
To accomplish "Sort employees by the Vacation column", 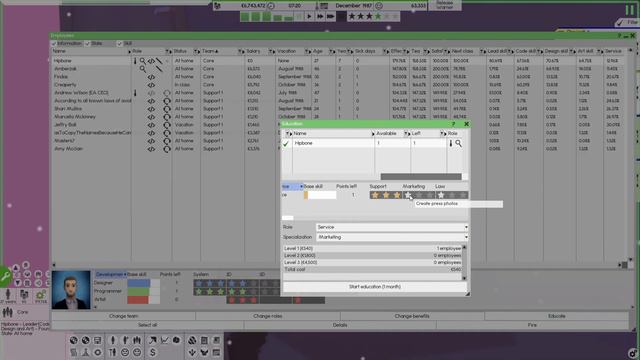I will tap(287, 51).
